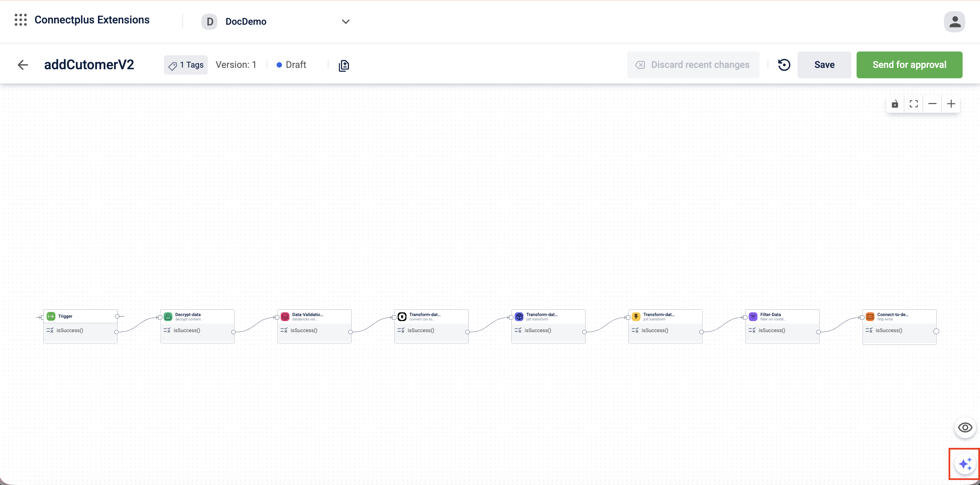This screenshot has height=485, width=980.
Task: Expand the DocDemo workspace dropdown
Action: point(346,22)
